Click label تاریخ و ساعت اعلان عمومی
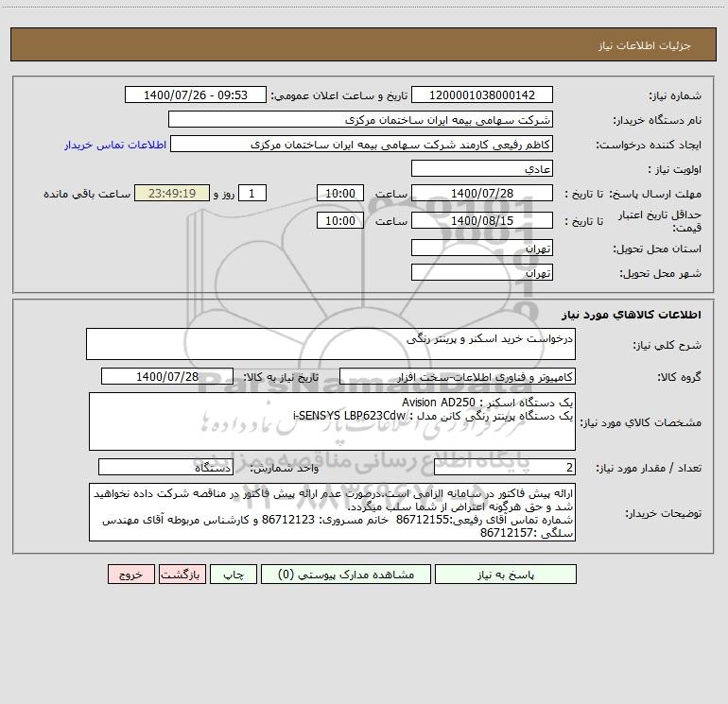Viewport: 728px width, 704px height. (x=338, y=95)
